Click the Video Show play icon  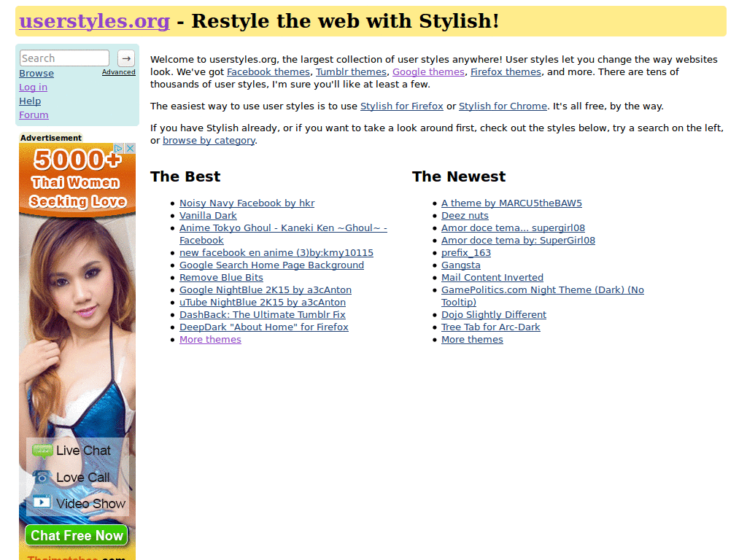pyautogui.click(x=42, y=502)
